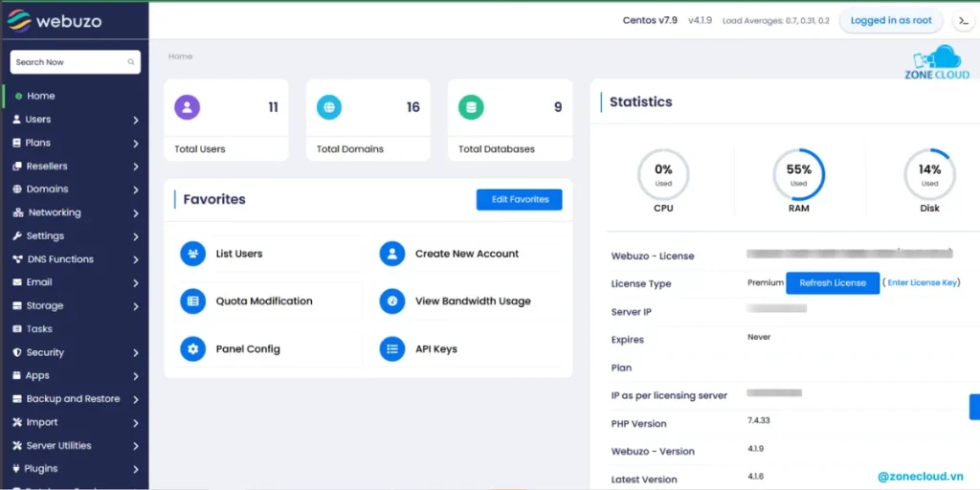
Task: Click the Disk 14% usage gauge
Action: (930, 174)
